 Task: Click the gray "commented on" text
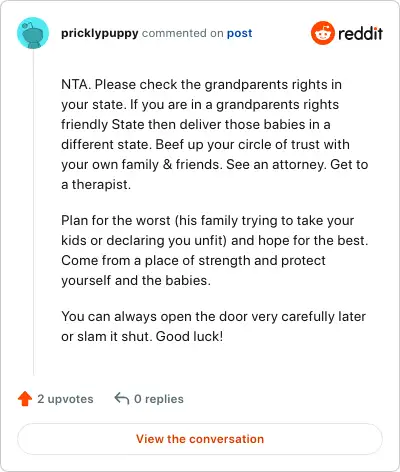click(x=182, y=33)
